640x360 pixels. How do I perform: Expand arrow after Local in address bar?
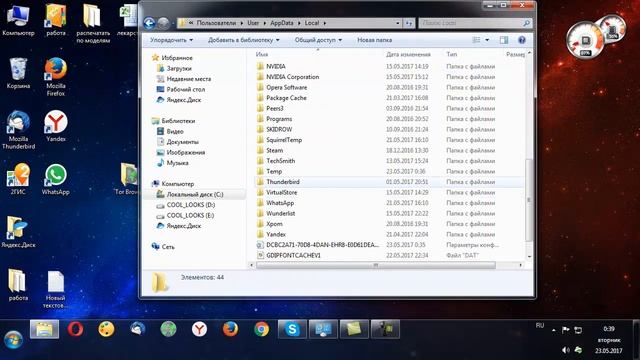(325, 23)
